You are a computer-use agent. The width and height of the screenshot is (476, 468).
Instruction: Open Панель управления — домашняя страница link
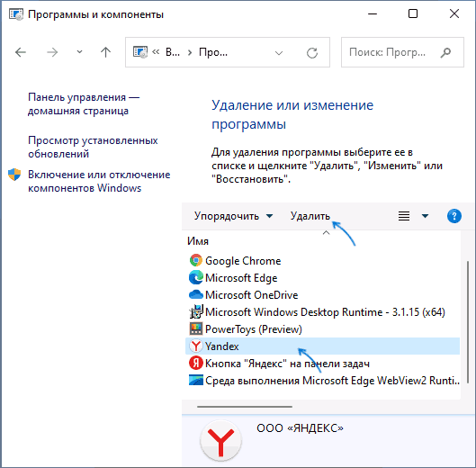[x=84, y=103]
